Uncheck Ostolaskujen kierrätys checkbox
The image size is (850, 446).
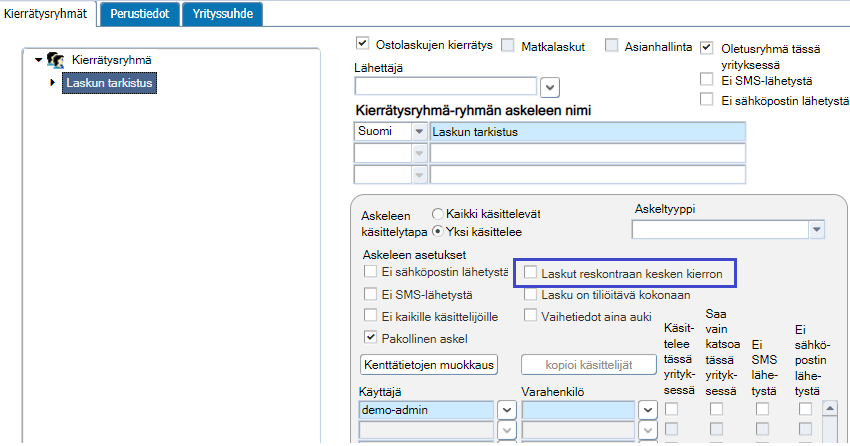pos(362,43)
